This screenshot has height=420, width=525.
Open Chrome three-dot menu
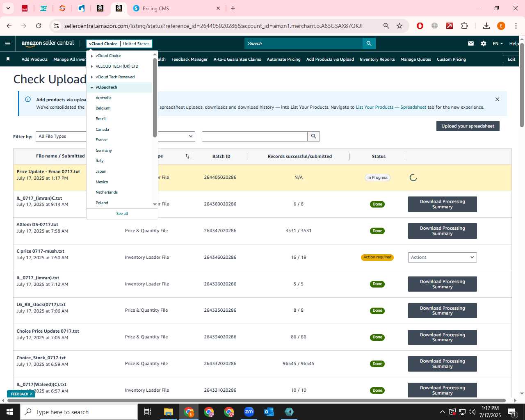pos(516,26)
